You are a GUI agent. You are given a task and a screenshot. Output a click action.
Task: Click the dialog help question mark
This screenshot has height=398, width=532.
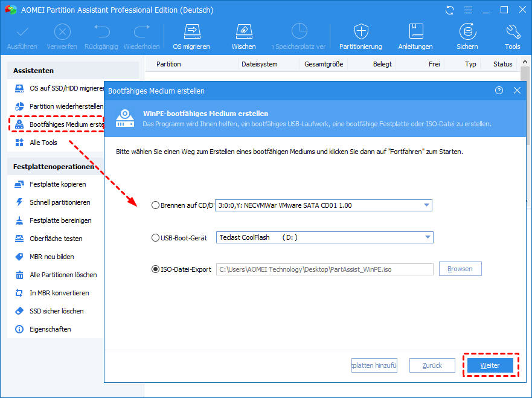coord(499,90)
